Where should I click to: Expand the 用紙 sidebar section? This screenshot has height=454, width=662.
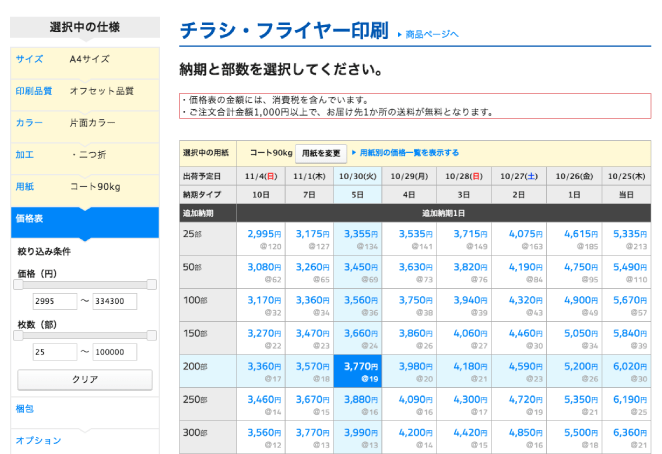coord(84,187)
